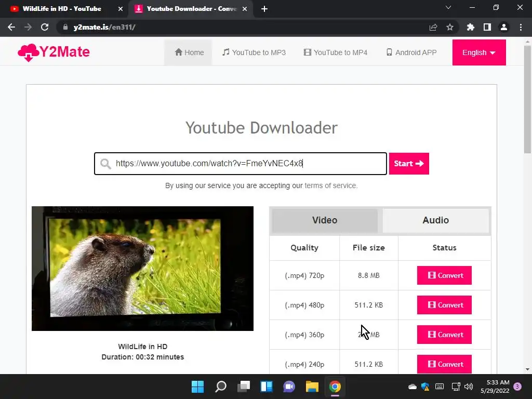Viewport: 532px width, 399px height.
Task: Open the clock showing 5:33 AM
Action: [x=495, y=387]
